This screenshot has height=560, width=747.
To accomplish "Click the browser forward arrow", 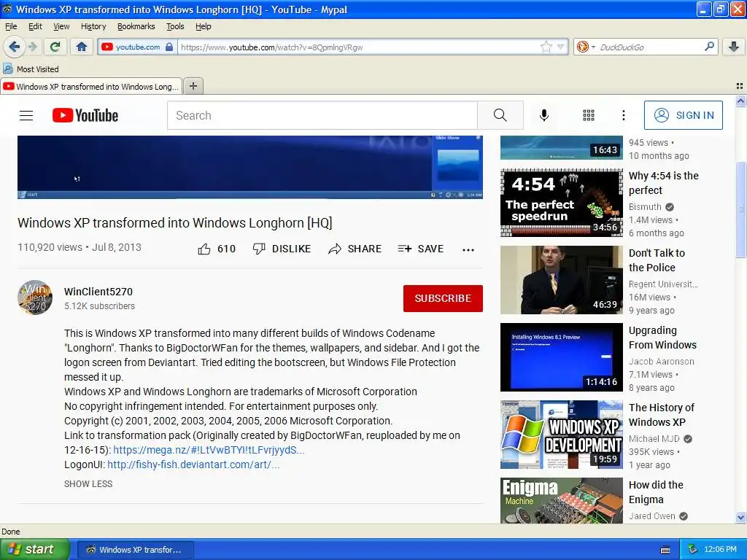I will 33,47.
